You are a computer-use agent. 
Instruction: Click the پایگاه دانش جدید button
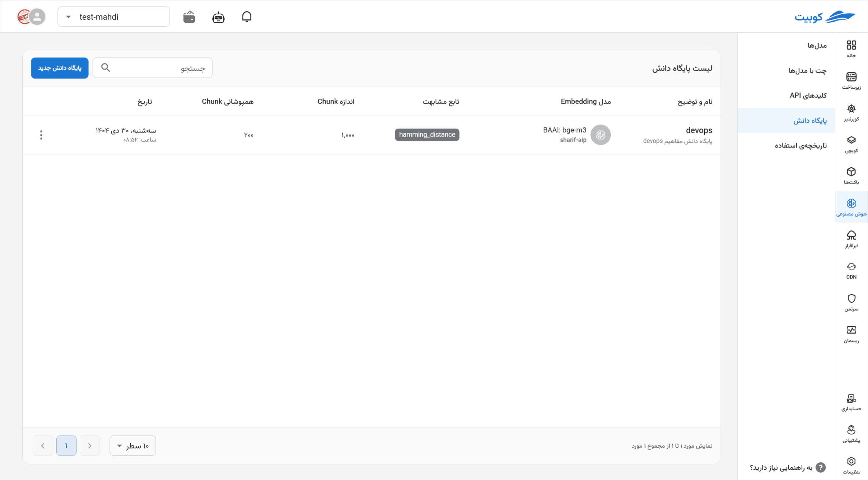tap(60, 68)
